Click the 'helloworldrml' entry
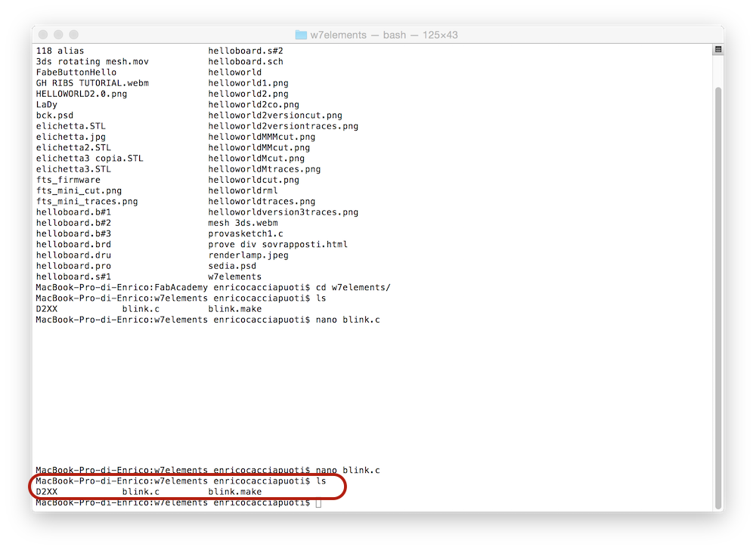Screen dimensions: 756x550 pyautogui.click(x=243, y=190)
